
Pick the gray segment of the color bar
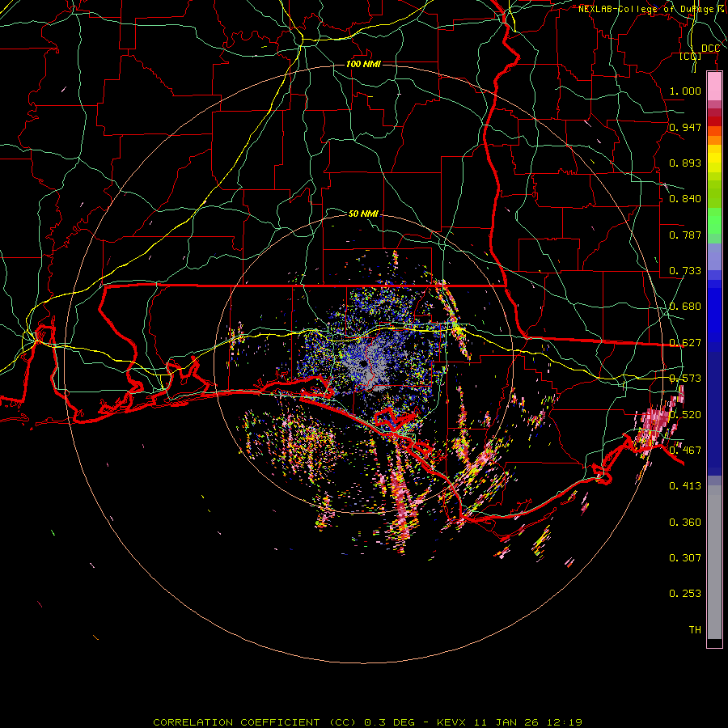coord(714,562)
